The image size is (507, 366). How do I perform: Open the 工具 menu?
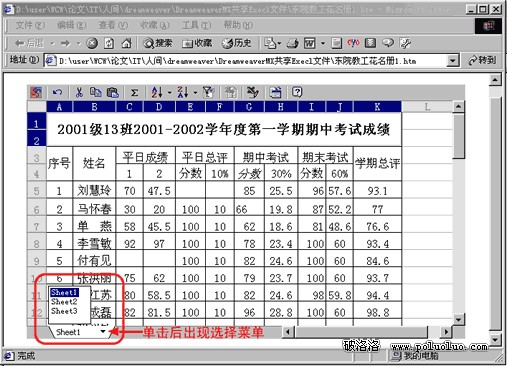196,25
